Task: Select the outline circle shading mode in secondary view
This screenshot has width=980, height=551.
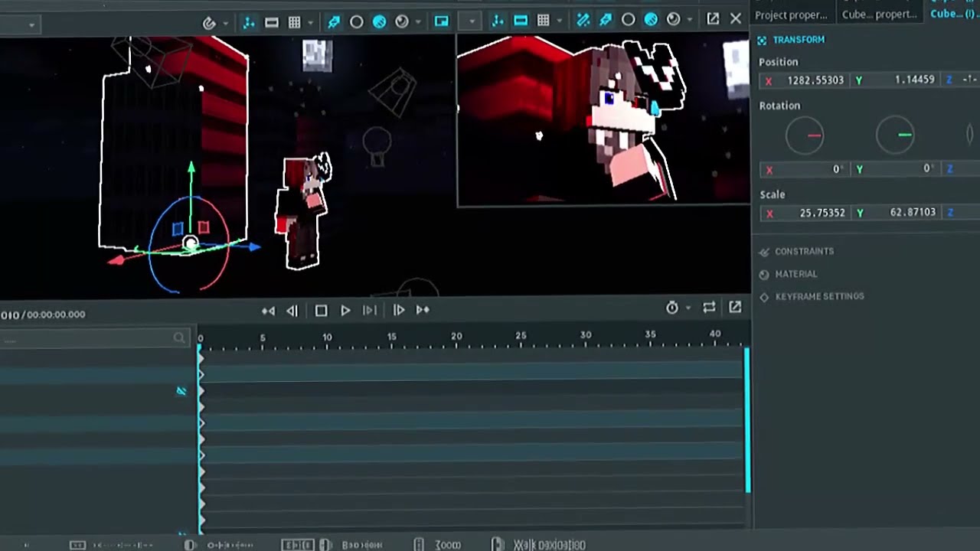Action: 628,20
